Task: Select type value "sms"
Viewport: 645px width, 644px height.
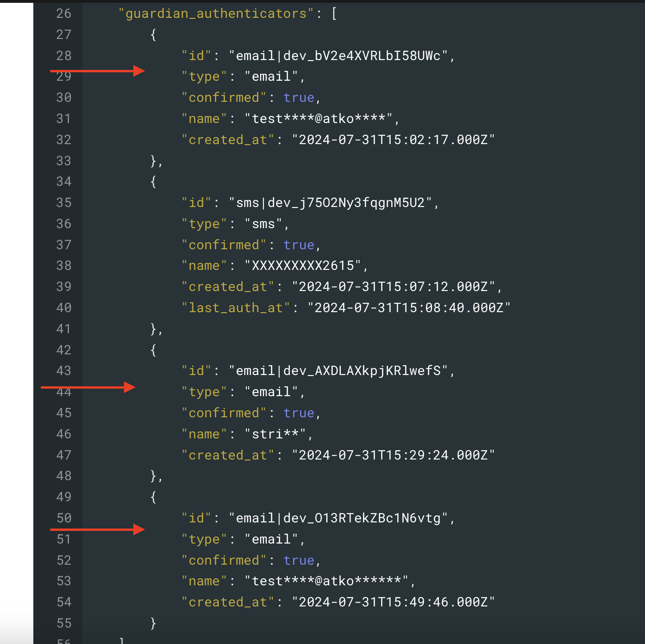Action: [x=263, y=224]
